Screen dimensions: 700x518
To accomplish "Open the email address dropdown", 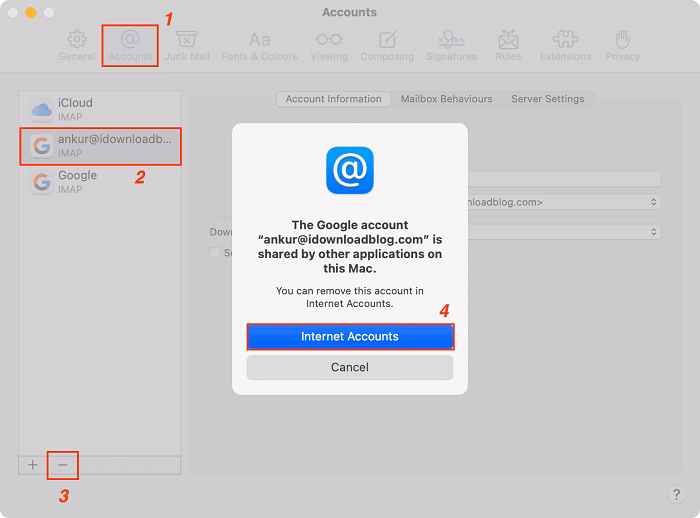I will tap(564, 202).
